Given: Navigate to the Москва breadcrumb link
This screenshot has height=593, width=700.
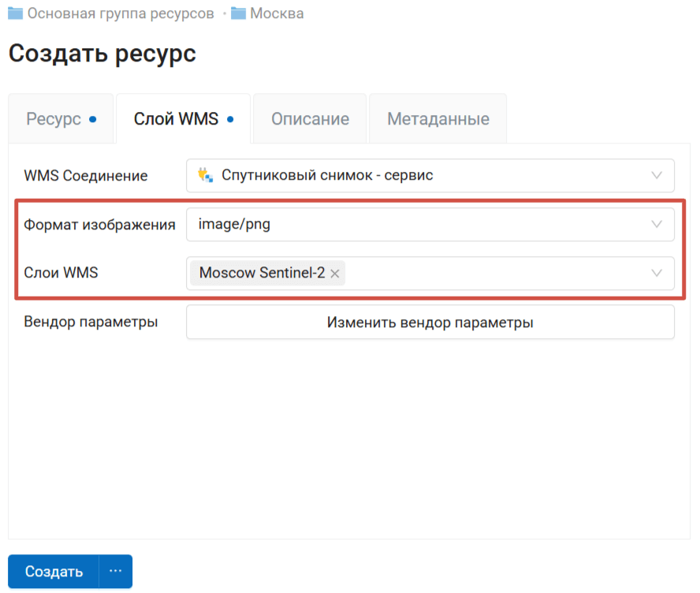Looking at the screenshot, I should tap(277, 13).
